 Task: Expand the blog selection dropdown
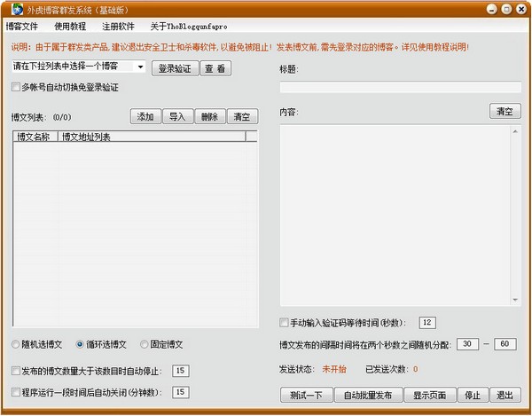tap(140, 67)
